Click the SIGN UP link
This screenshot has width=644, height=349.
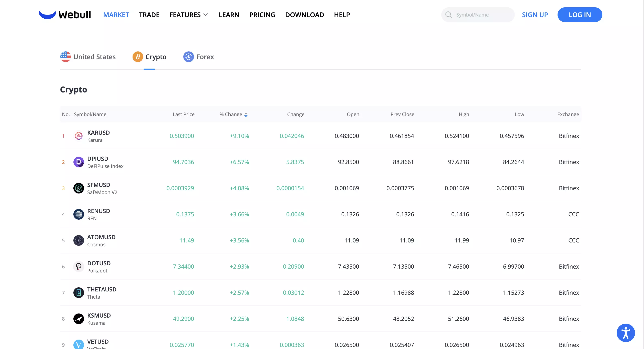point(535,15)
